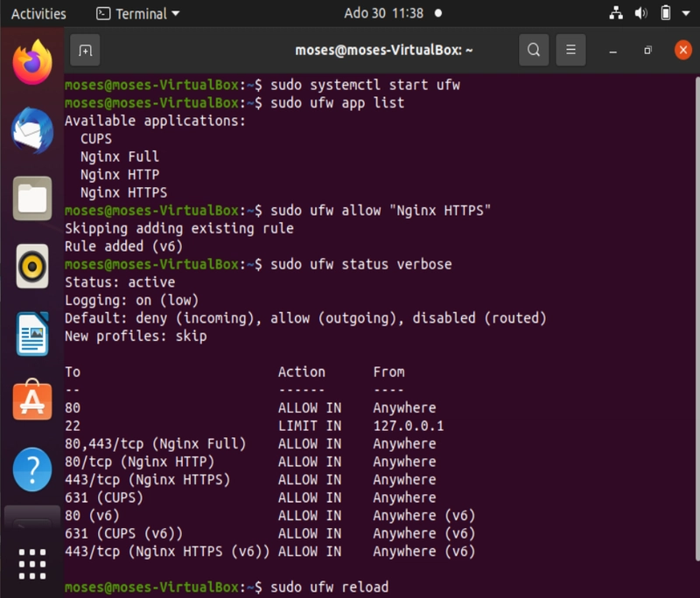This screenshot has height=598, width=700.
Task: Click the '80 (v6)' rule entry
Action: coord(92,516)
